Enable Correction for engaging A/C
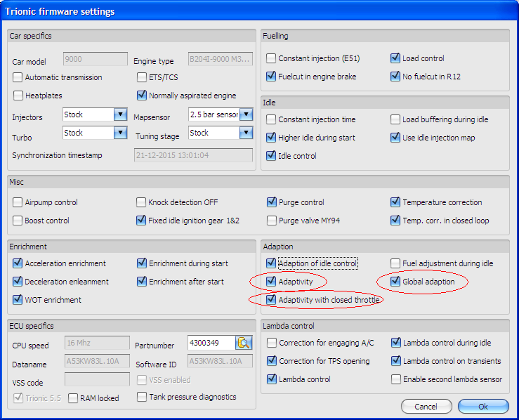The width and height of the screenshot is (519, 420). pyautogui.click(x=272, y=343)
